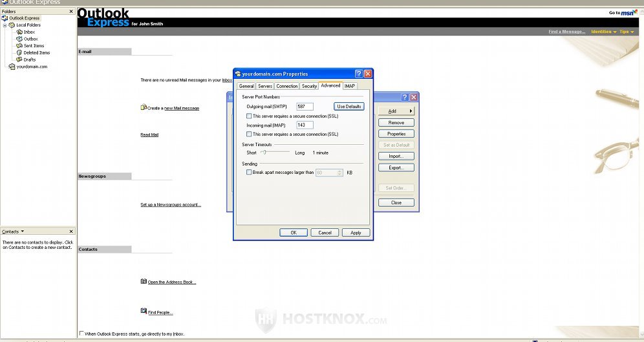Click the Find People icon
The image size is (644, 342).
click(x=144, y=311)
